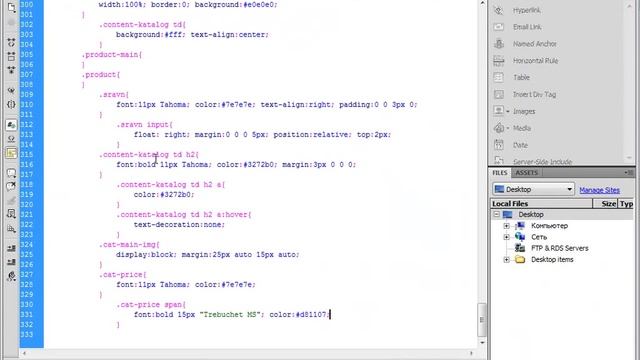Click the Collapse Selection icon
Viewport: 640px width, 360px height.
[11, 56]
